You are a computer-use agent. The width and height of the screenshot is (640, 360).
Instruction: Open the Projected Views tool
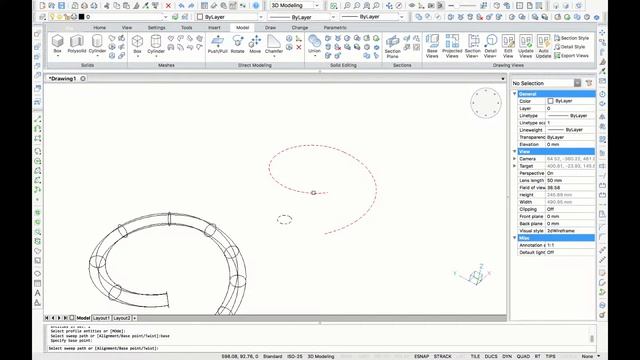tap(452, 46)
